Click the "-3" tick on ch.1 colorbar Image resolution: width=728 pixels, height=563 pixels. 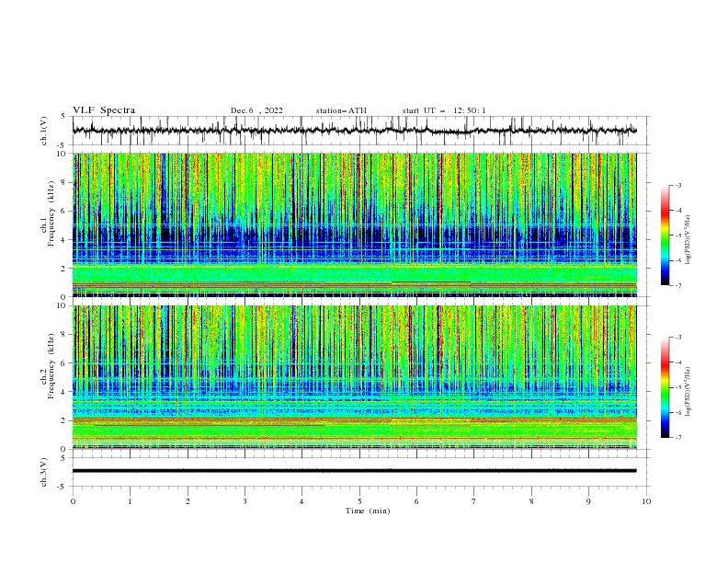[678, 186]
